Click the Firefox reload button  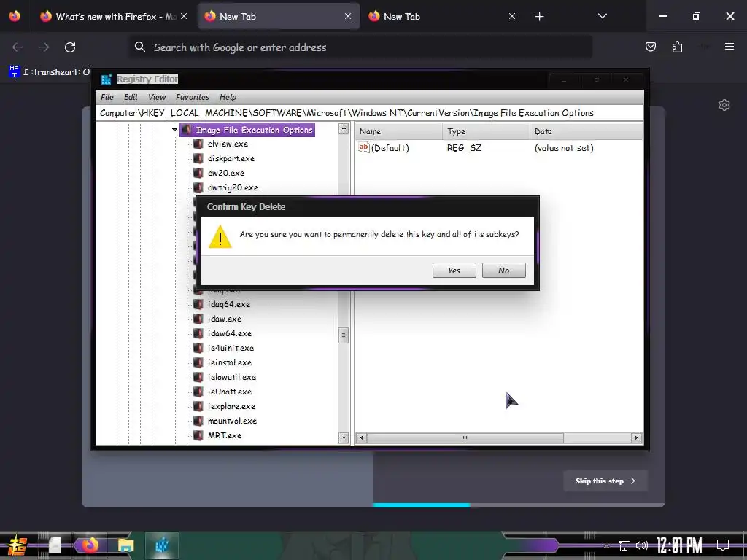pos(70,47)
